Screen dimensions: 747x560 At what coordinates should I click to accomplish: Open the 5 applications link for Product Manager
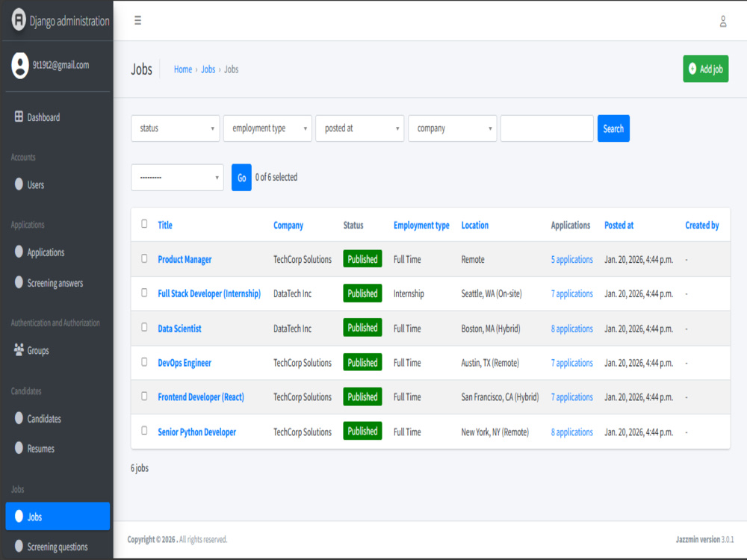point(572,260)
